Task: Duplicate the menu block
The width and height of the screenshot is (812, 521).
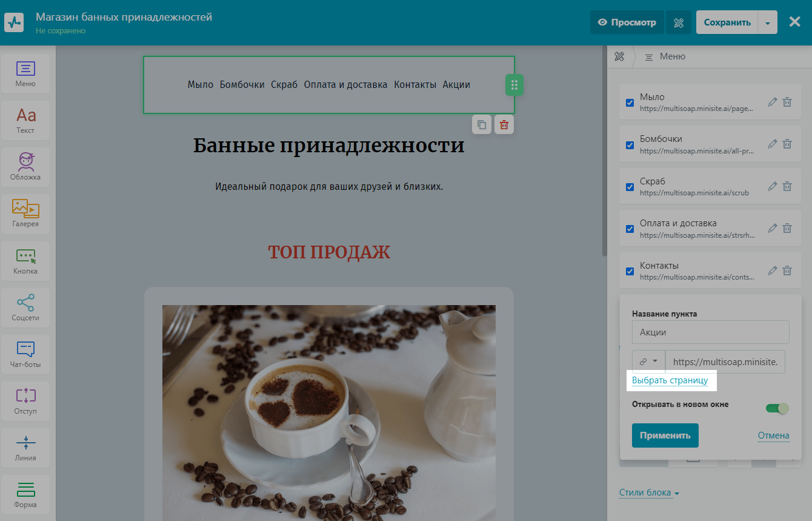Action: pos(482,125)
